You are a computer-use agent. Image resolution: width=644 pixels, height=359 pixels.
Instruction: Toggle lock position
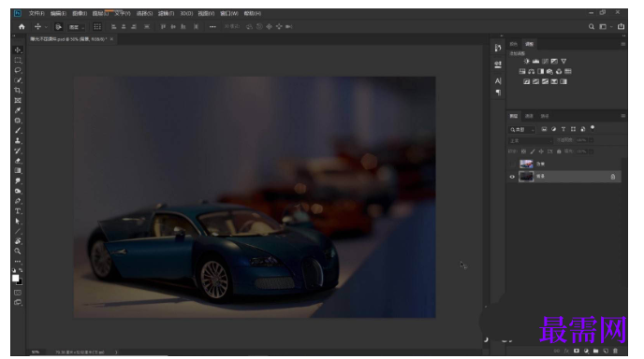541,151
